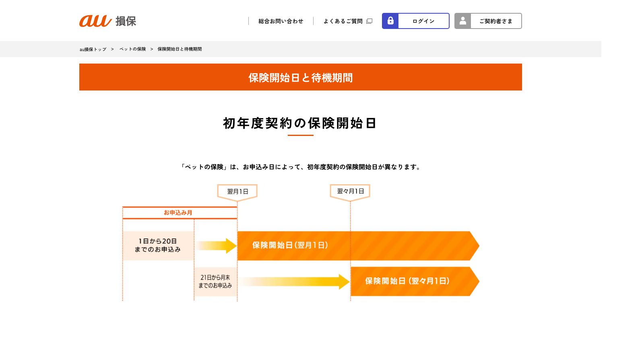Click the lock icon on login button

click(x=390, y=21)
